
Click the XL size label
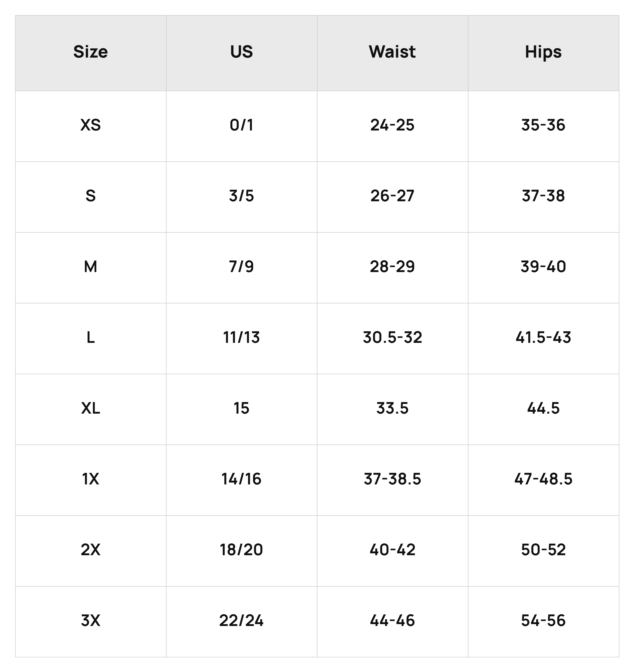click(91, 408)
